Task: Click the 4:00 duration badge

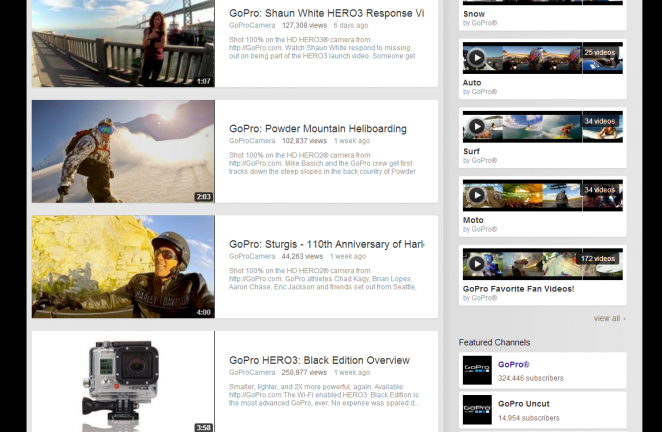Action: coord(203,312)
